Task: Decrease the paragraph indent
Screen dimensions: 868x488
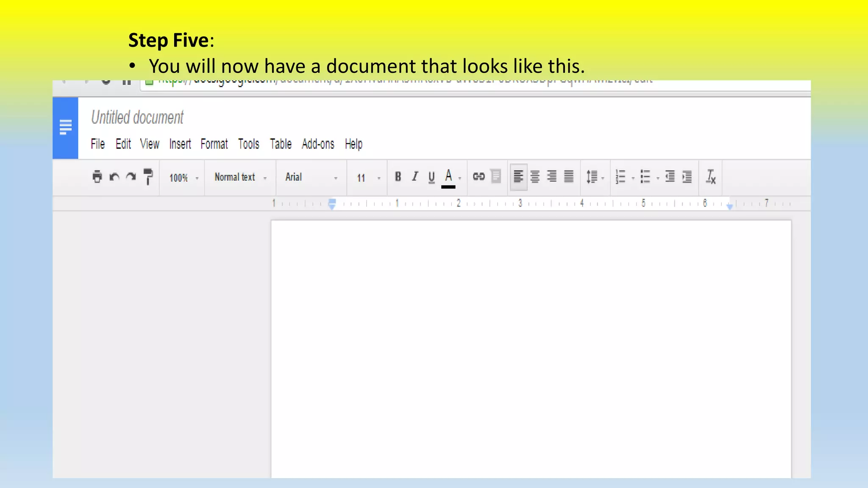Action: pos(670,176)
